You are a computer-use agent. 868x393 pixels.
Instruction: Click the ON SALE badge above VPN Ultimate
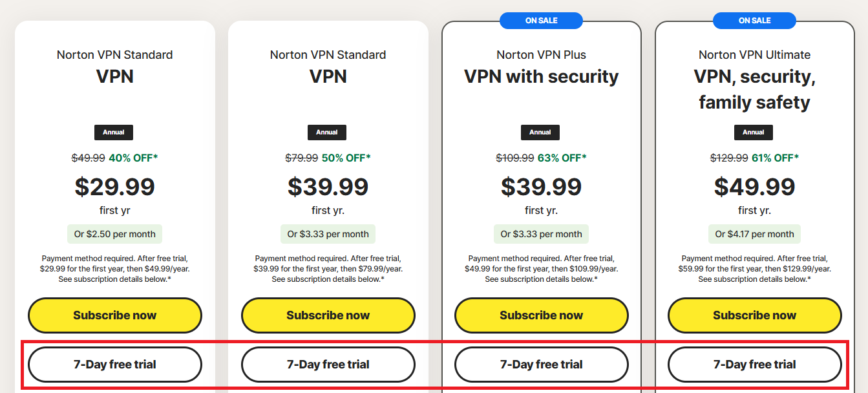point(754,21)
